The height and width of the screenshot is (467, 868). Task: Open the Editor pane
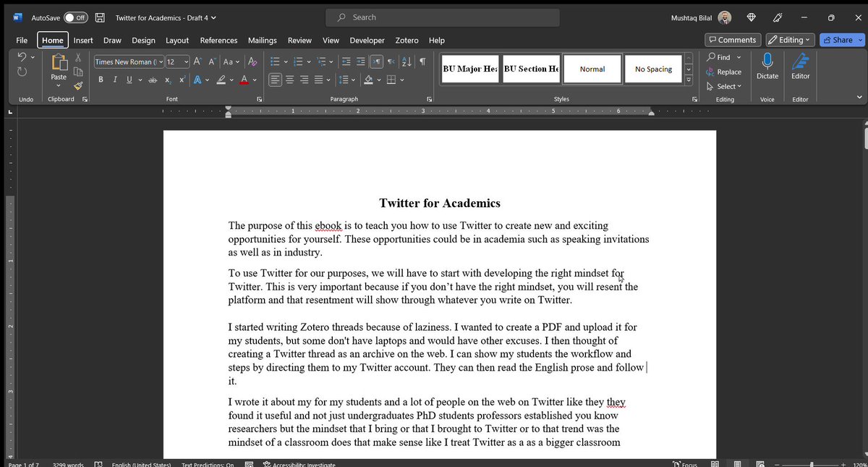coord(800,66)
